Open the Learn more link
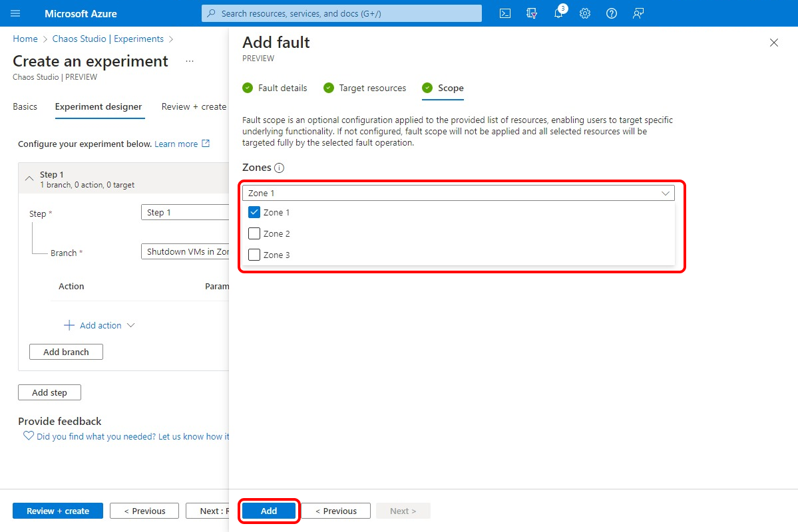Screen dimensions: 798x532 [176, 144]
